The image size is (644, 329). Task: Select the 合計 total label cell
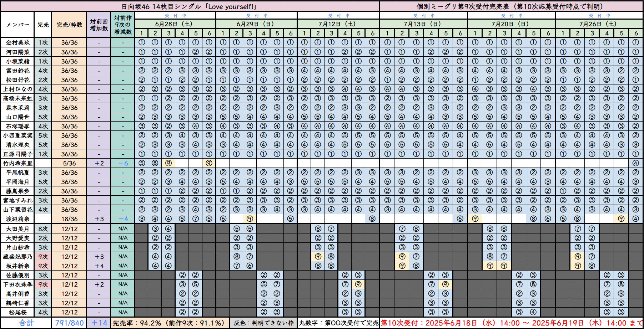pyautogui.click(x=26, y=323)
